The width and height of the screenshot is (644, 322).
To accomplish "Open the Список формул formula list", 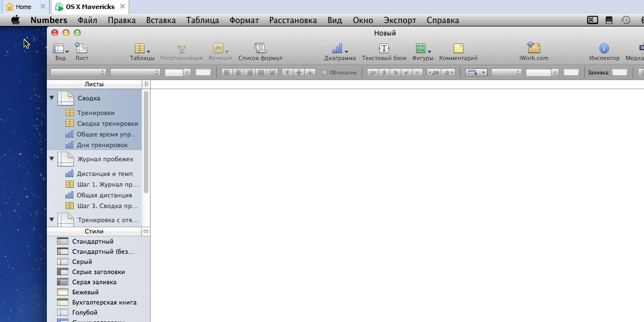I will (x=260, y=48).
